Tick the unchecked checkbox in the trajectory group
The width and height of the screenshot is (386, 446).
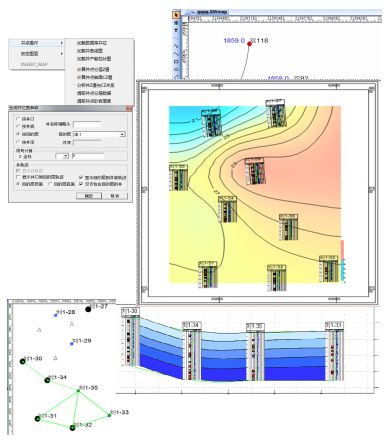pos(18,177)
